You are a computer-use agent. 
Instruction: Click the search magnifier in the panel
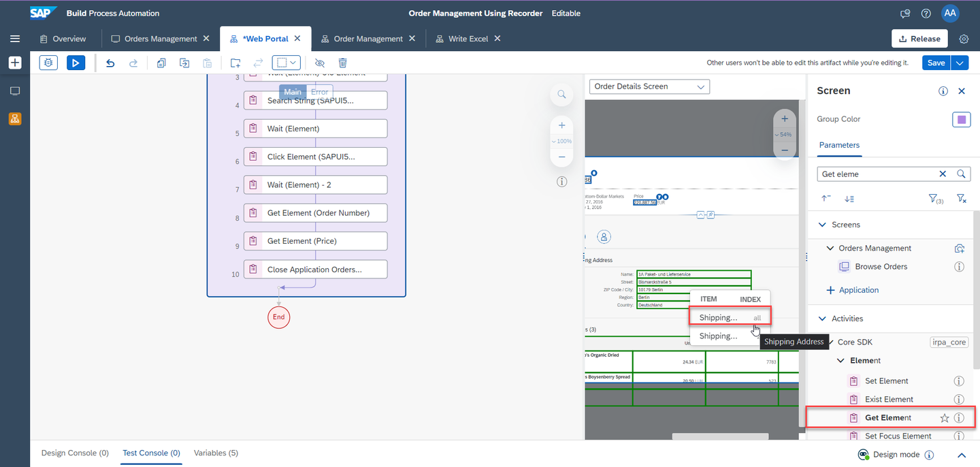(961, 174)
